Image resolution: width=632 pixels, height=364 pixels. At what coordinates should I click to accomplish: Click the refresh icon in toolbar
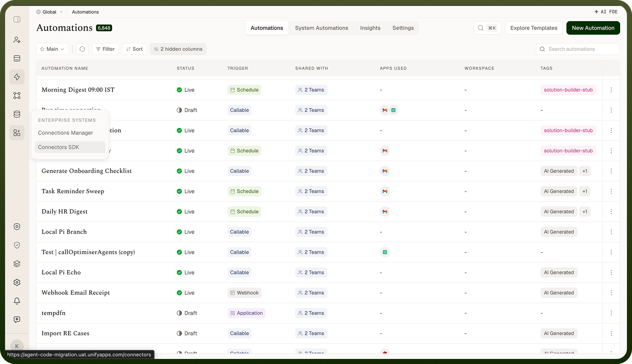(82, 49)
